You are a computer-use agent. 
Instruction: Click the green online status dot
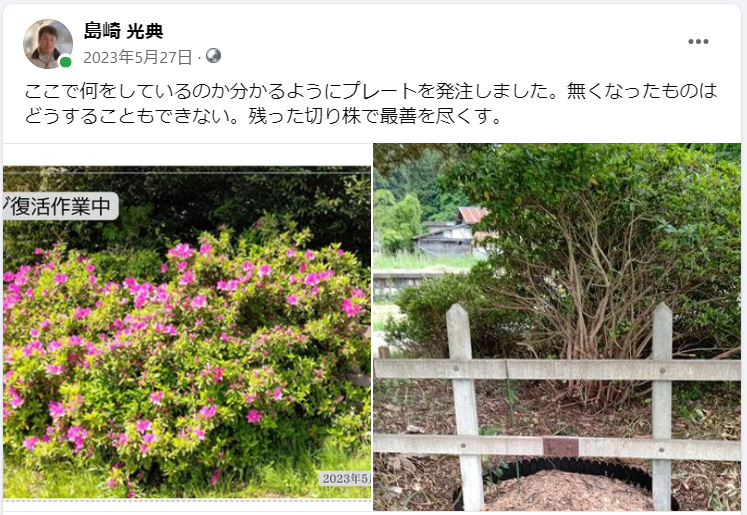(66, 62)
